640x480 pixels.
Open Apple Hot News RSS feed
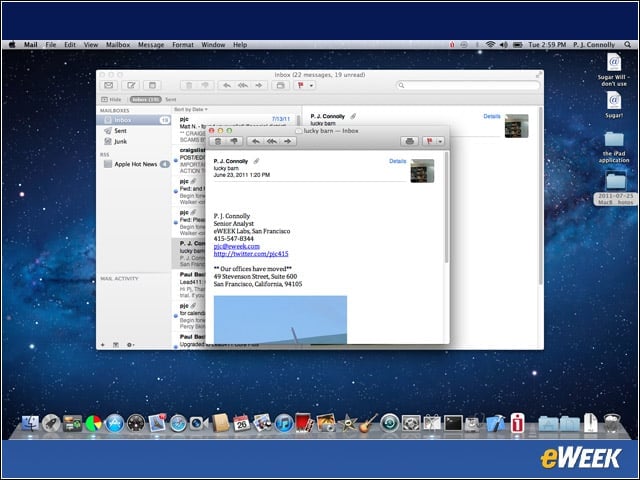tap(134, 164)
